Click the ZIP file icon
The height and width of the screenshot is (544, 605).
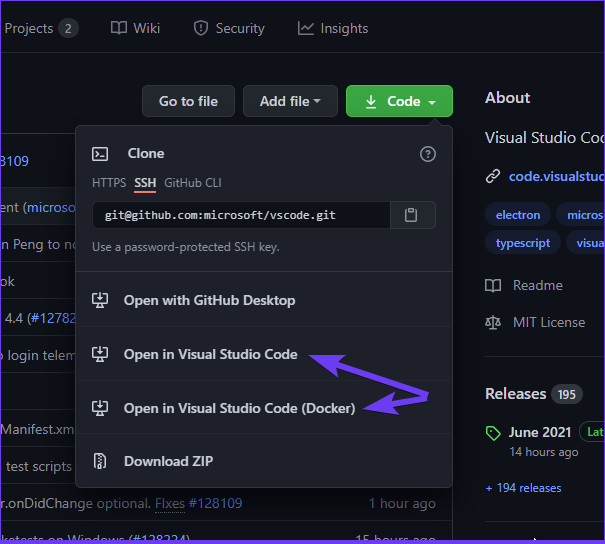point(100,461)
